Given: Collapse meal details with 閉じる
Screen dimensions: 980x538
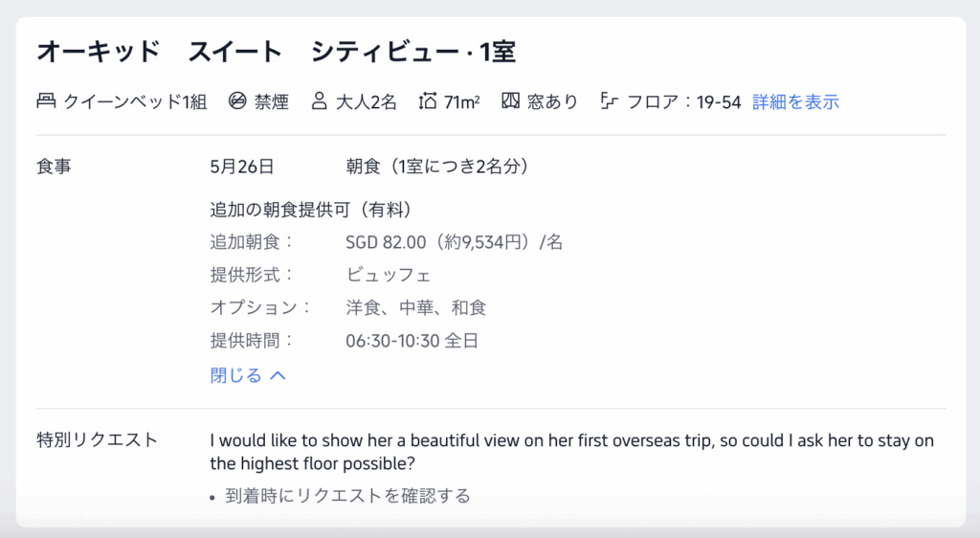Looking at the screenshot, I should pyautogui.click(x=236, y=375).
